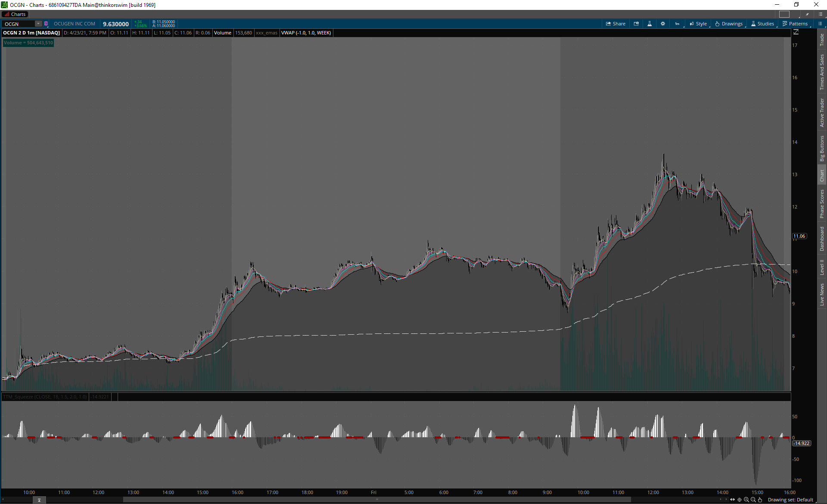Screen dimensions: 827x504
Task: Click the flask Edit Studies icon
Action: tap(650, 24)
